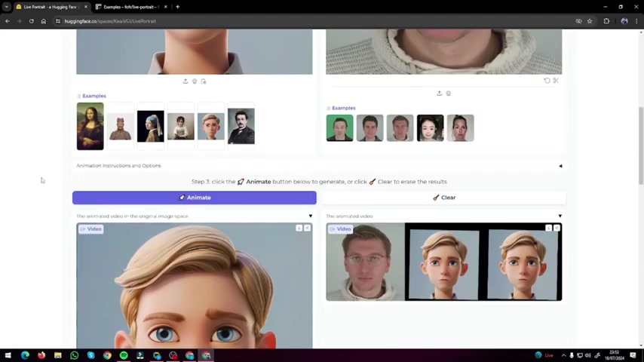Open Windows Start menu
The width and height of the screenshot is (644, 362).
tap(8, 355)
